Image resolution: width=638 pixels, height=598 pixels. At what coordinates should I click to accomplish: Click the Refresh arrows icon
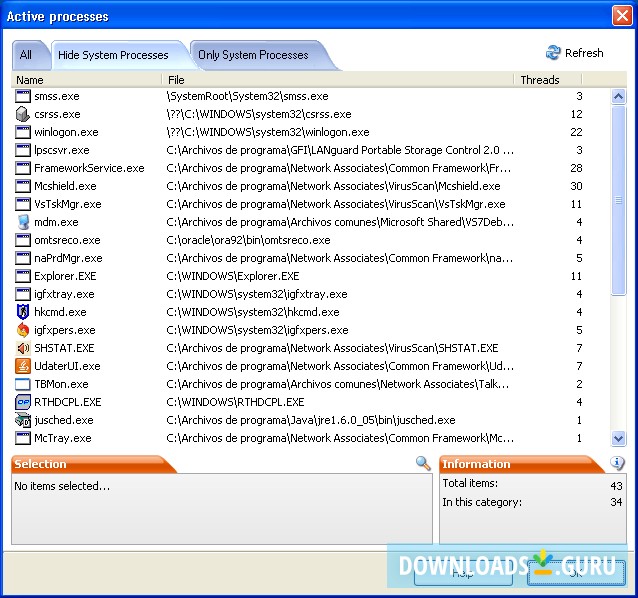click(x=553, y=53)
